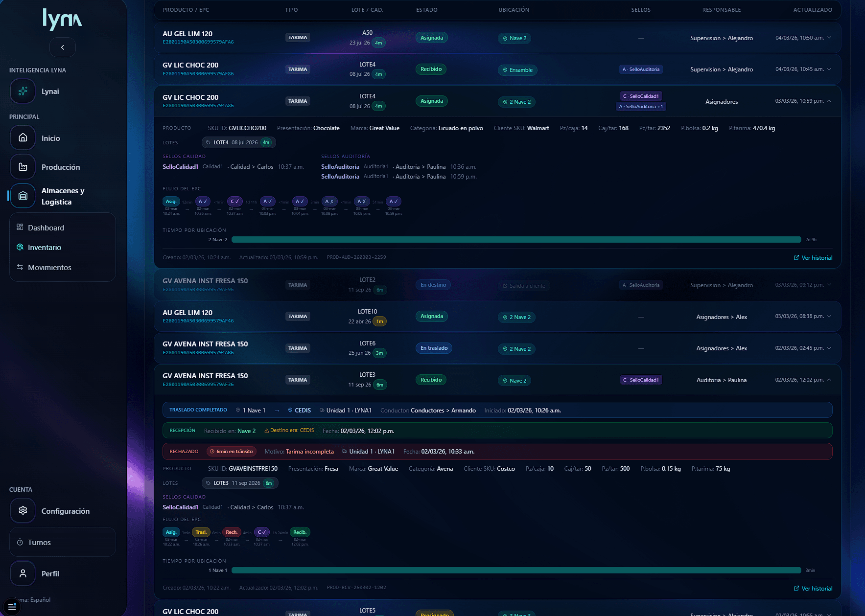Select Inventario in the sidebar menu

(45, 247)
